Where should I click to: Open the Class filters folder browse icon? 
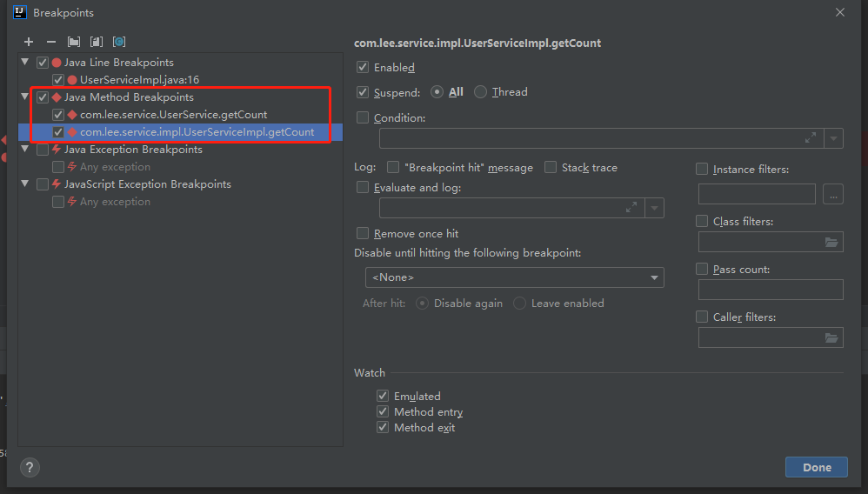coord(831,242)
